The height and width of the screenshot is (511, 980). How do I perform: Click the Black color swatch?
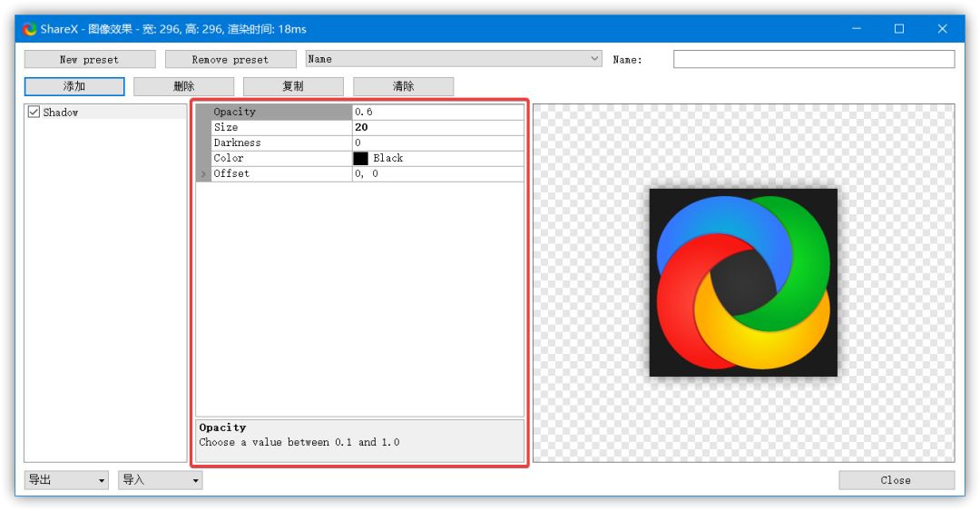[360, 158]
